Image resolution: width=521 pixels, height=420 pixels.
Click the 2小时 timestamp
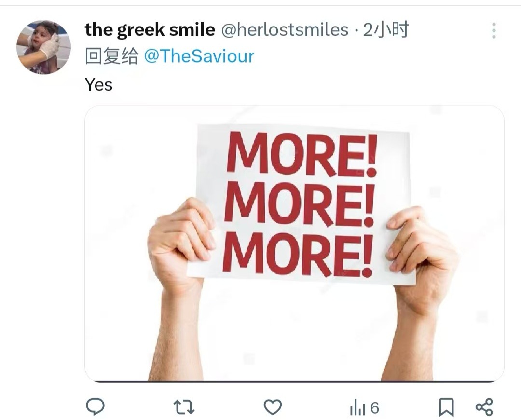(385, 30)
